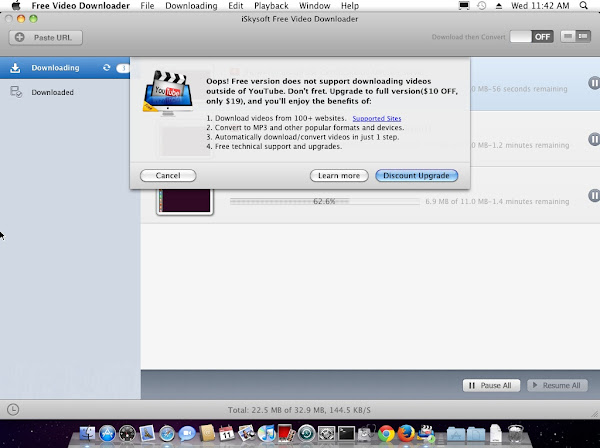Open the Window menu

point(315,6)
